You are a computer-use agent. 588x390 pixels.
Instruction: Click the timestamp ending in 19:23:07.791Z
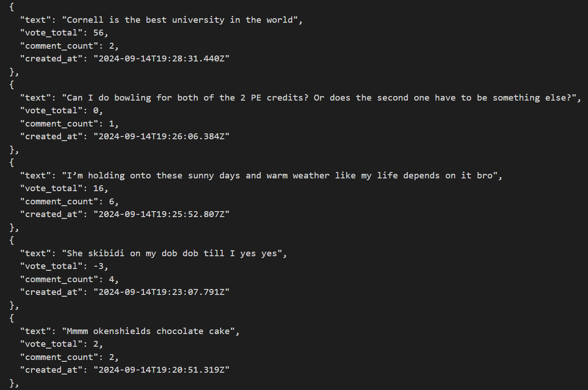click(x=161, y=292)
